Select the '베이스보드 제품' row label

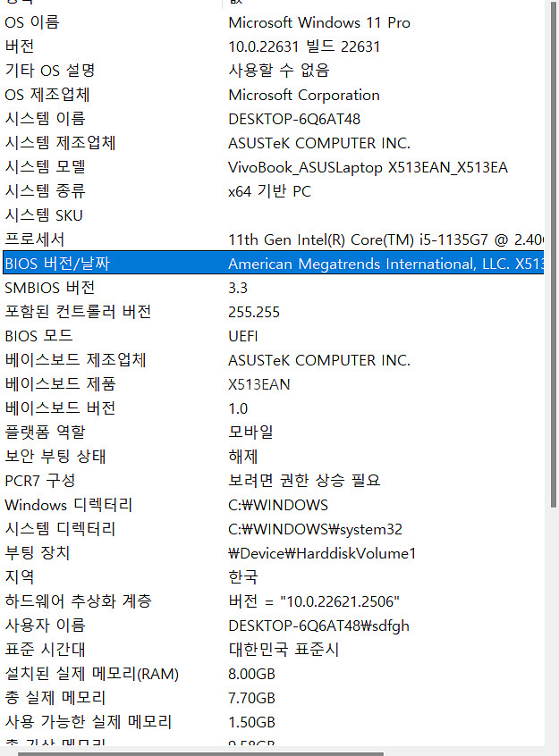(60, 383)
